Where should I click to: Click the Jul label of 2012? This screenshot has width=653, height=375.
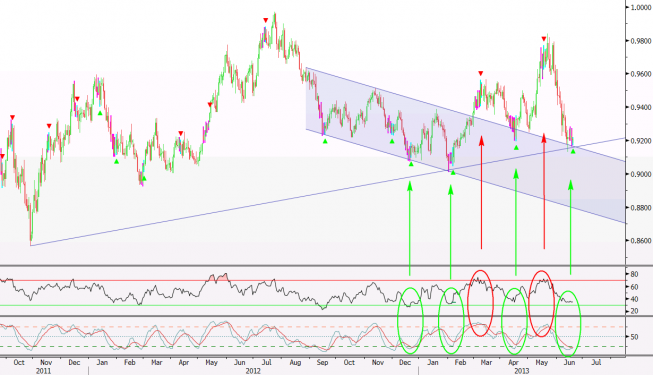[x=267, y=362]
